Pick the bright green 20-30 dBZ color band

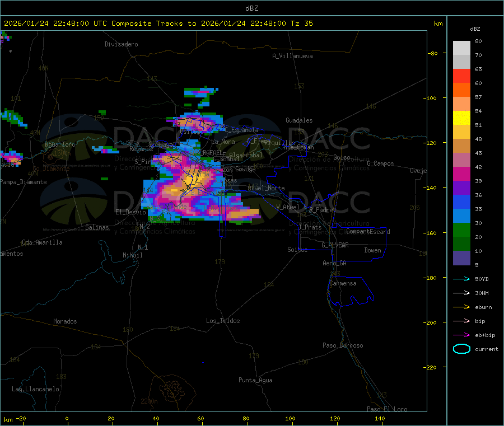click(461, 230)
